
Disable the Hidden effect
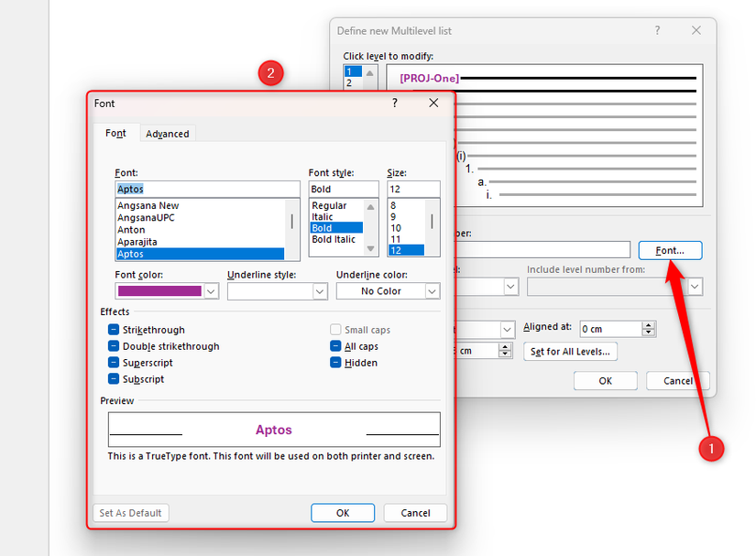336,363
